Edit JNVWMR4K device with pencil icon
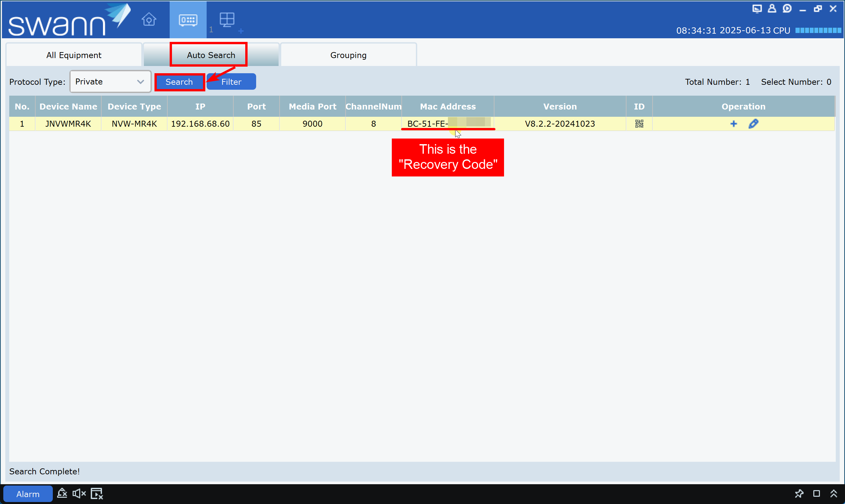845x504 pixels. click(x=753, y=124)
